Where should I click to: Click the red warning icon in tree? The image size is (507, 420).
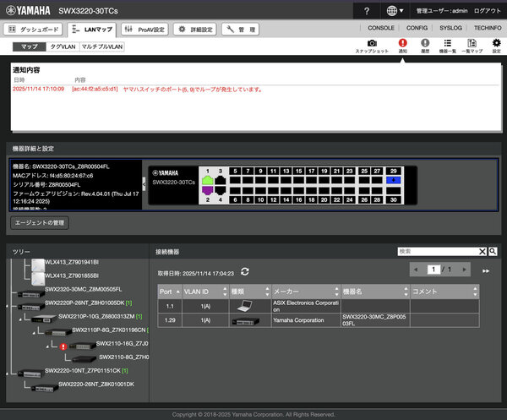pyautogui.click(x=63, y=346)
